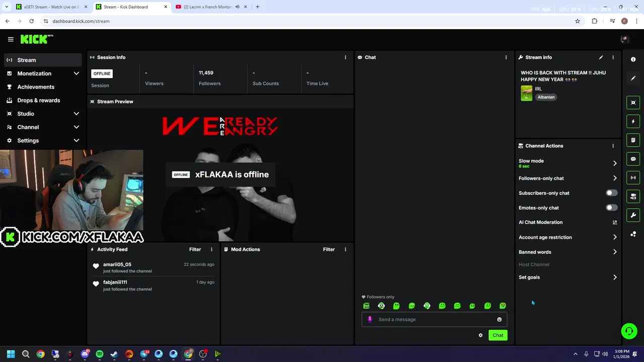Click the purple microphone icon in chat input
Screen dimensions: 644x362
[370, 319]
